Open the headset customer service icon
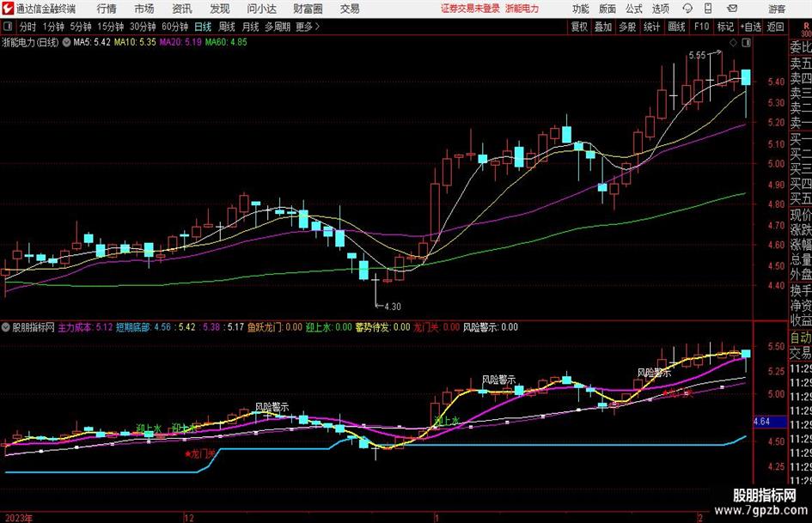Viewport: 812px width, 523px height. [687, 9]
